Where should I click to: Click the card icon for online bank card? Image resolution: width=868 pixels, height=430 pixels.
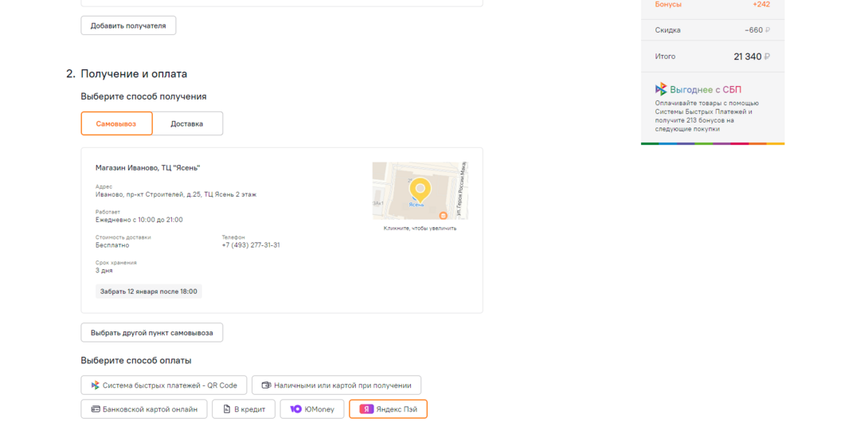(x=96, y=409)
